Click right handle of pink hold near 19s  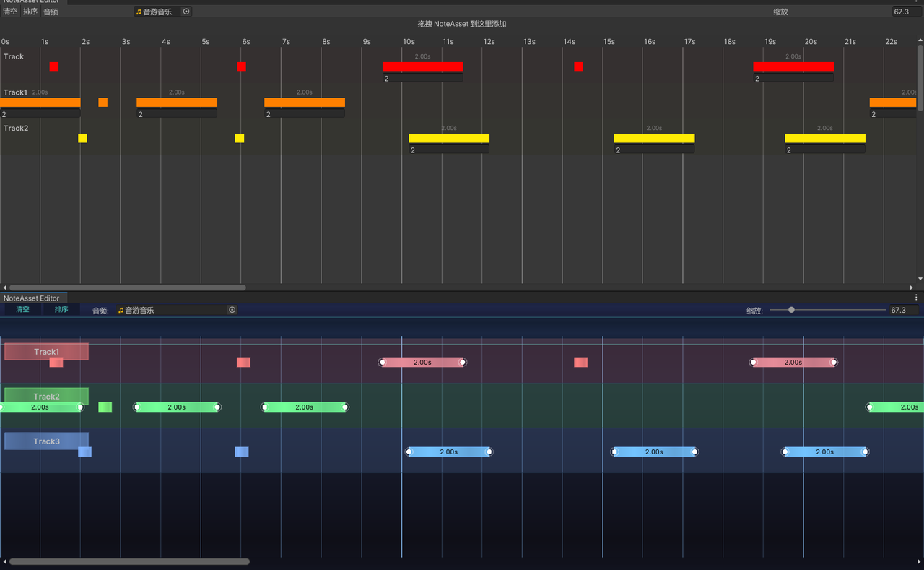coord(834,362)
